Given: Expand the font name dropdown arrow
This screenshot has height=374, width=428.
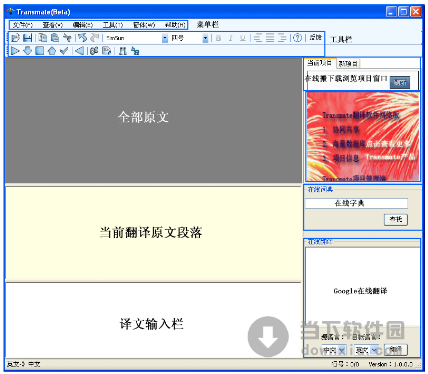Looking at the screenshot, I should pyautogui.click(x=165, y=39).
